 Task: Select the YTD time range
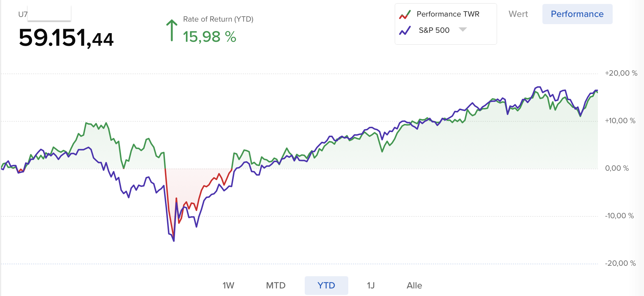click(x=326, y=286)
